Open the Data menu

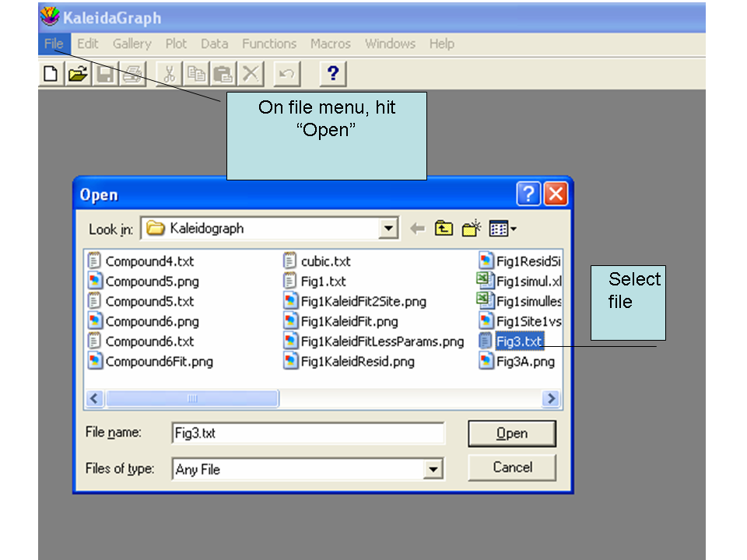(215, 44)
